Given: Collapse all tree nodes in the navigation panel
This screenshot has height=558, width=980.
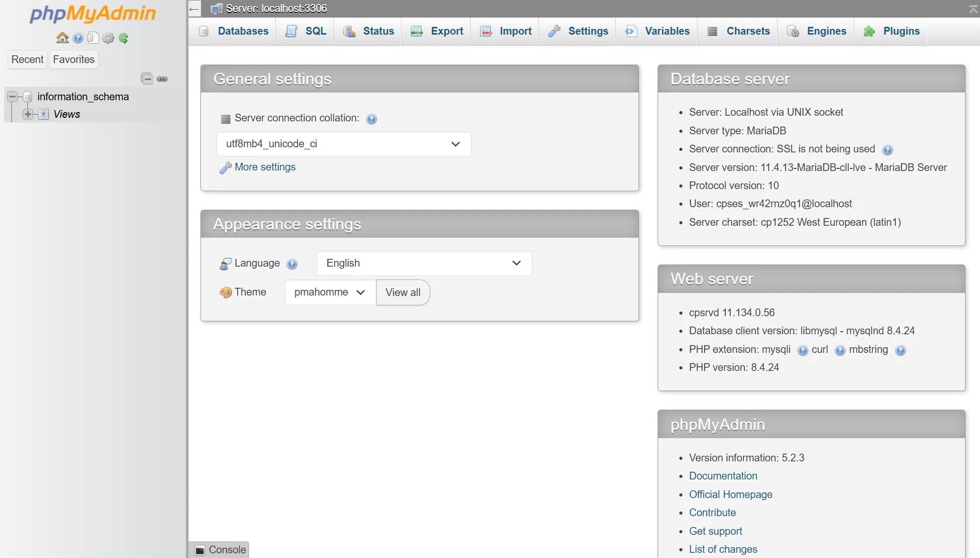Looking at the screenshot, I should (147, 79).
